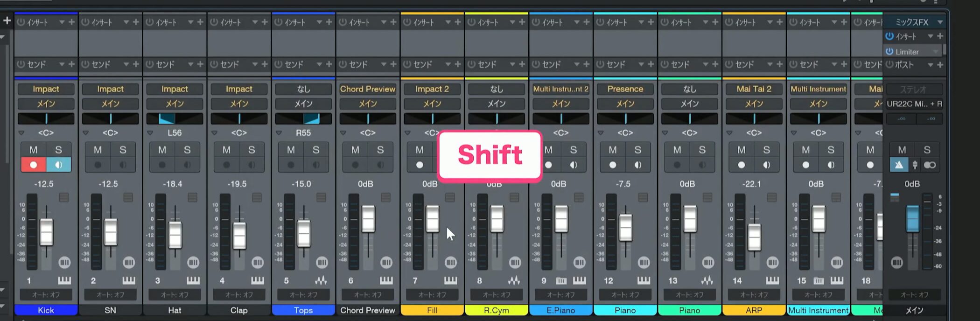
Task: Open instrument editor keyboard icon on Kick channel
Action: [x=64, y=280]
